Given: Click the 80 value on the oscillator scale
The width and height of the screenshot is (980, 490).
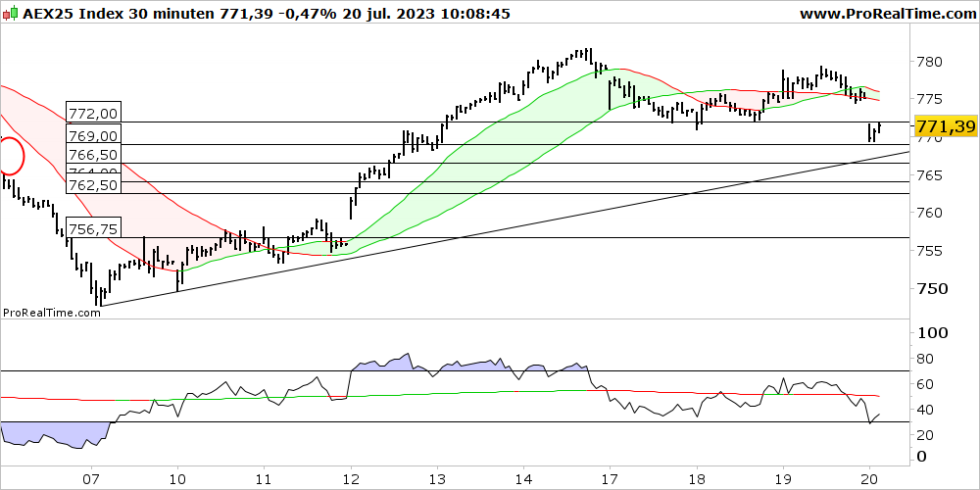Looking at the screenshot, I should [926, 359].
